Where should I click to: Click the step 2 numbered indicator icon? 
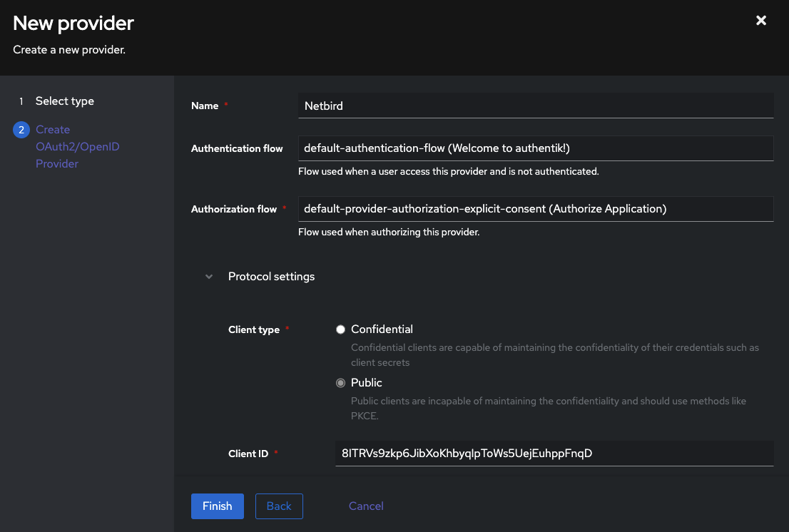tap(21, 129)
